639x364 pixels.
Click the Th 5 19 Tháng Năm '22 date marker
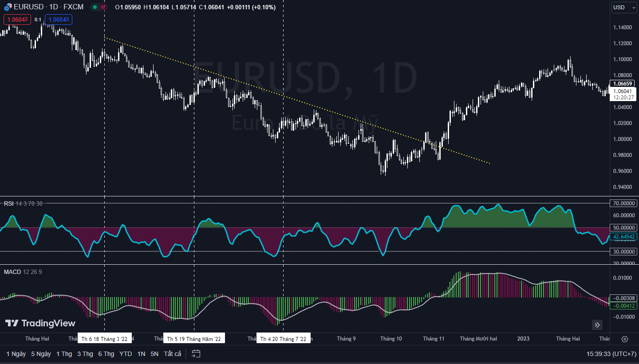pos(194,339)
